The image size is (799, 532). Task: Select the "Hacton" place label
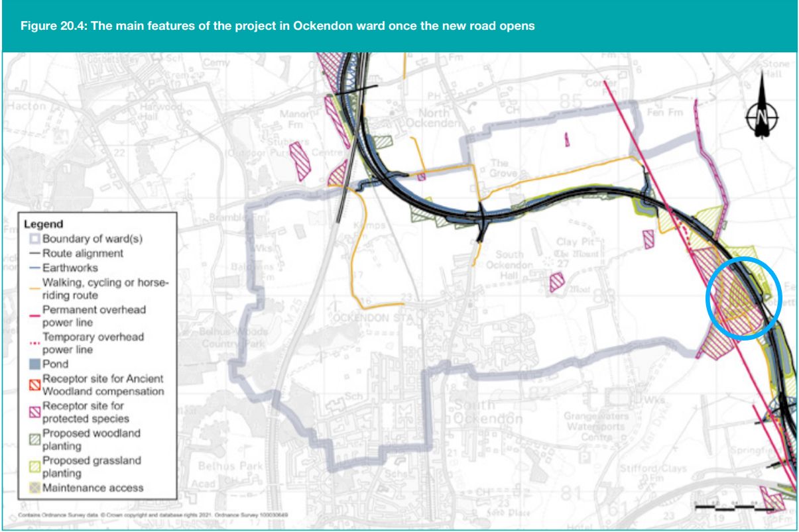pyautogui.click(x=27, y=106)
